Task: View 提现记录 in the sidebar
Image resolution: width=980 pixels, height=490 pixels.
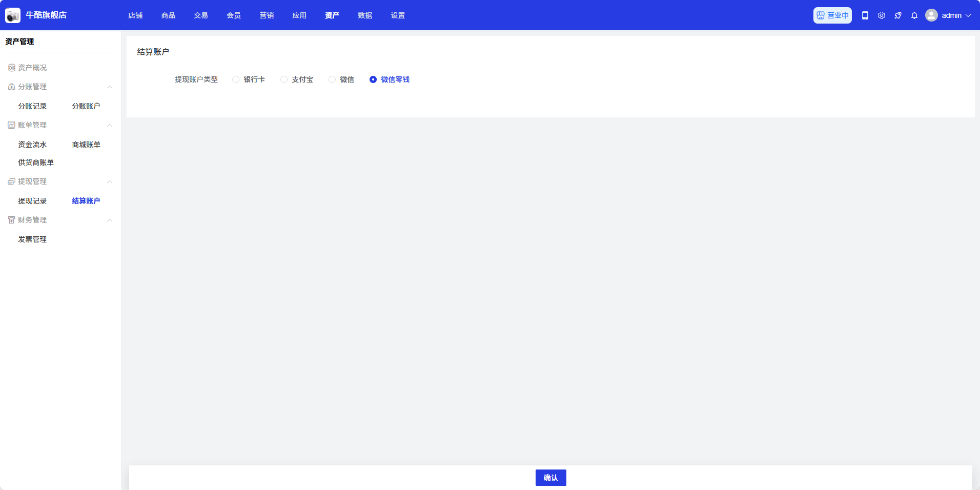Action: [32, 201]
